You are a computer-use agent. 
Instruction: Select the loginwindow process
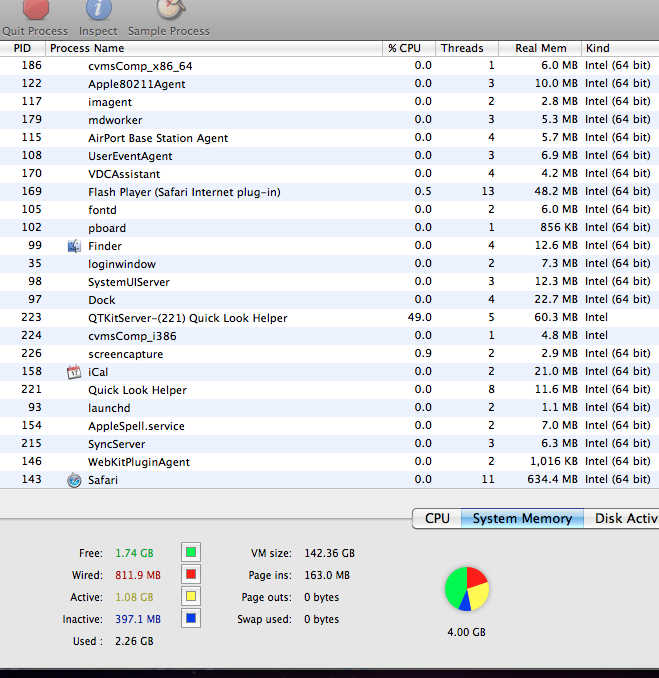point(330,264)
